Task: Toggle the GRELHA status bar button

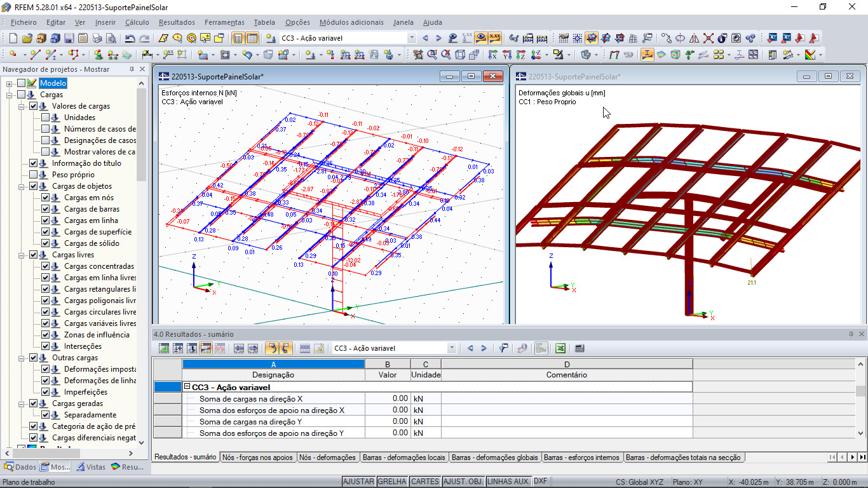Action: coord(392,482)
